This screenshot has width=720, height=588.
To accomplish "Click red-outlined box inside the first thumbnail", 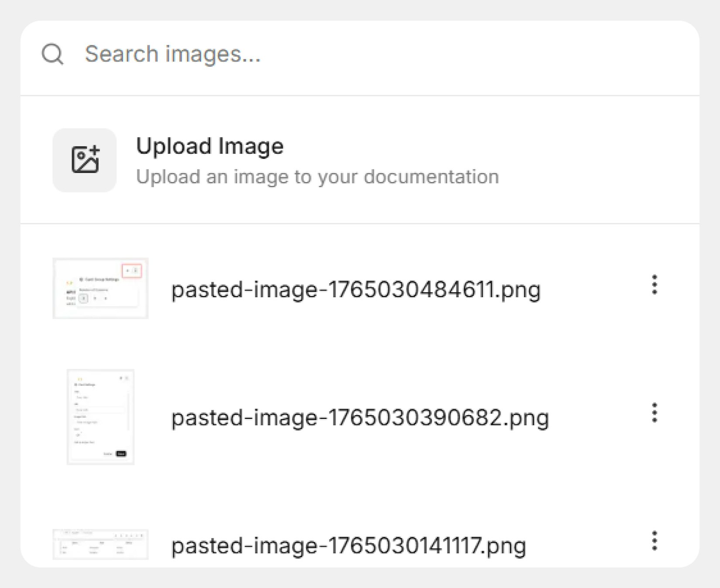I will [x=132, y=271].
